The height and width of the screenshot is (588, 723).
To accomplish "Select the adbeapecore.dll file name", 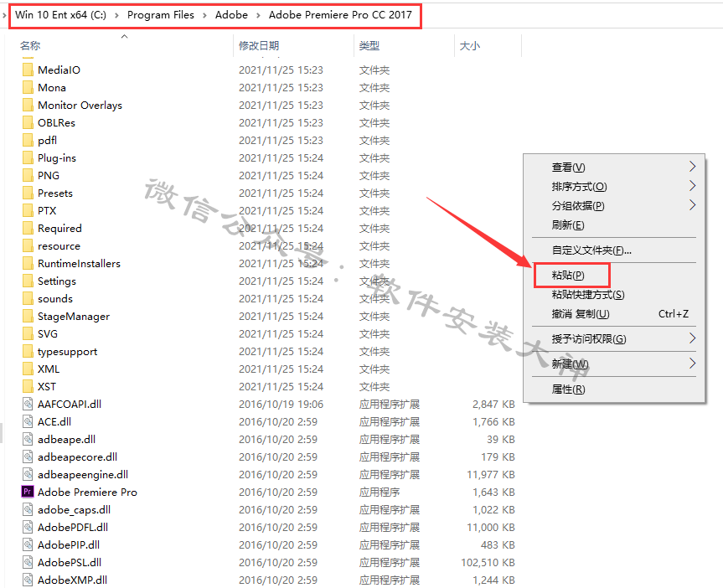I will click(x=77, y=457).
